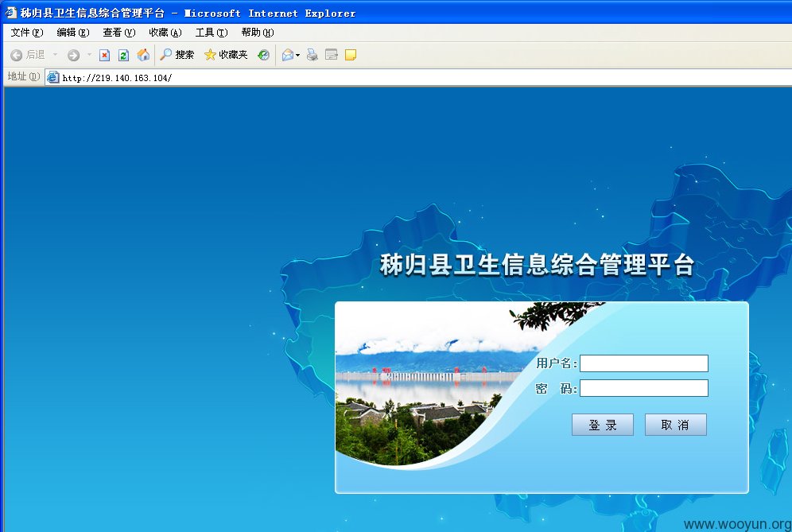Click the Edit page icon

point(332,55)
